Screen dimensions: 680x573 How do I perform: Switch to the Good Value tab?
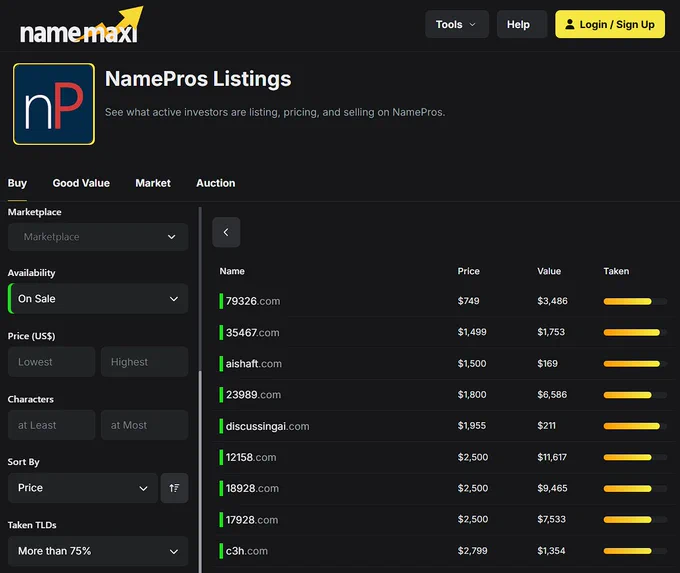(x=81, y=183)
